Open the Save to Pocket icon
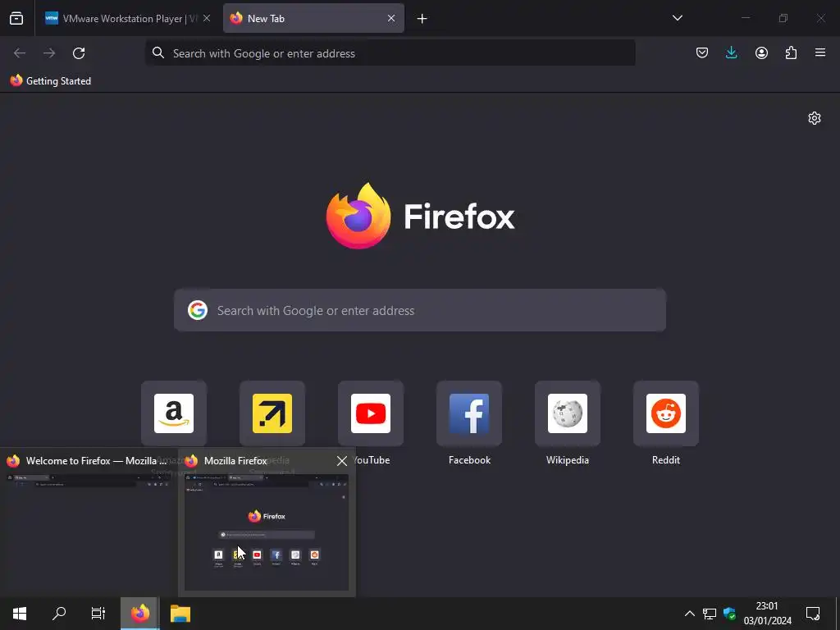This screenshot has height=630, width=840. point(702,52)
